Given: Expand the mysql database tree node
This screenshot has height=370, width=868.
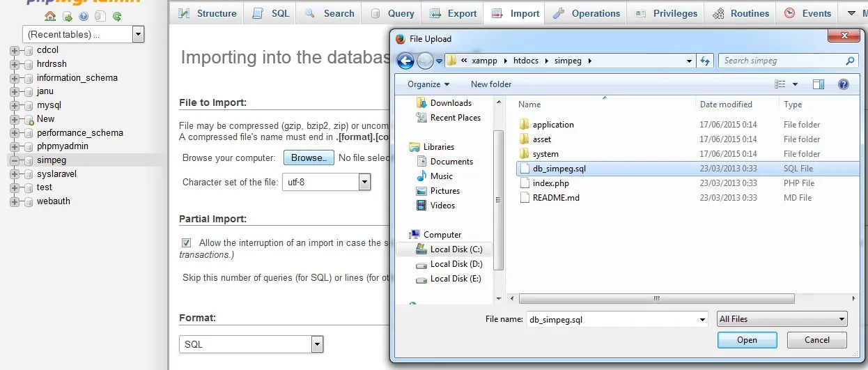Looking at the screenshot, I should coord(14,105).
